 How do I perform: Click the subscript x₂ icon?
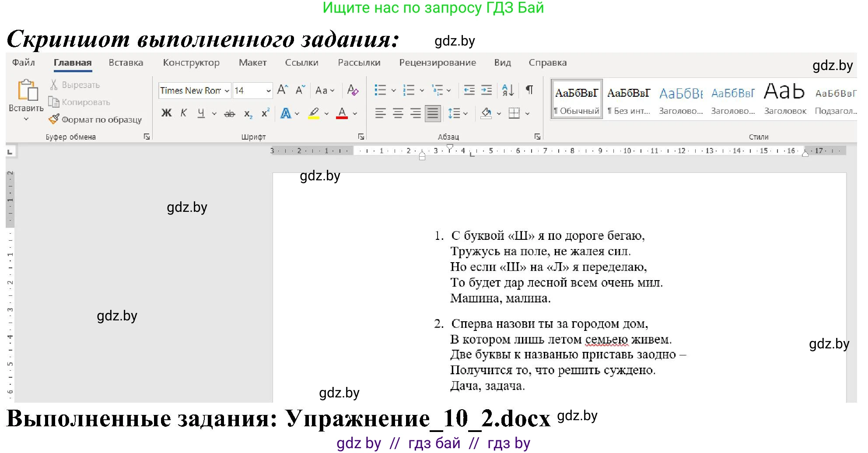coord(248,113)
